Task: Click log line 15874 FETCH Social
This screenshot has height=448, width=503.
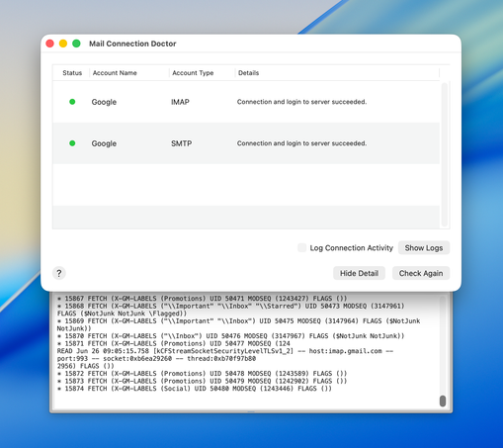Action: (x=195, y=389)
